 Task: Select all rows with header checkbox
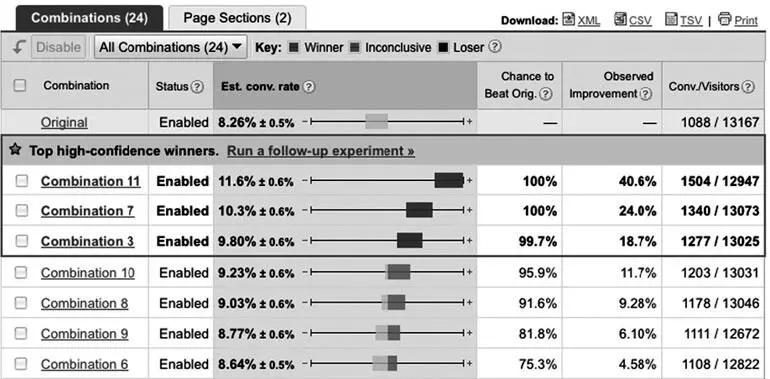pos(20,85)
